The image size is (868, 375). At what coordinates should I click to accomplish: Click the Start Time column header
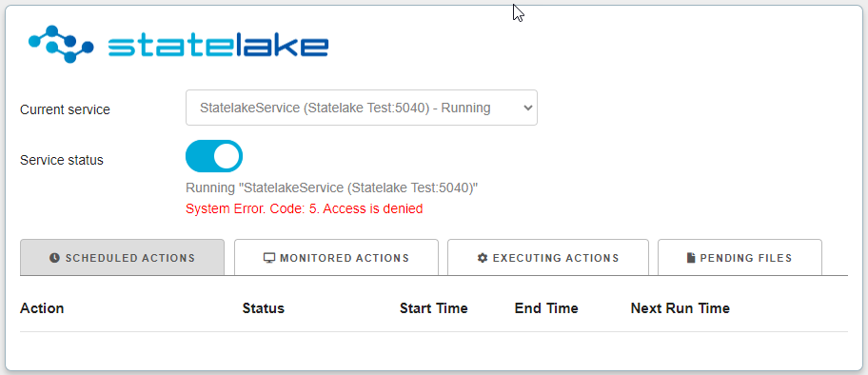point(434,308)
